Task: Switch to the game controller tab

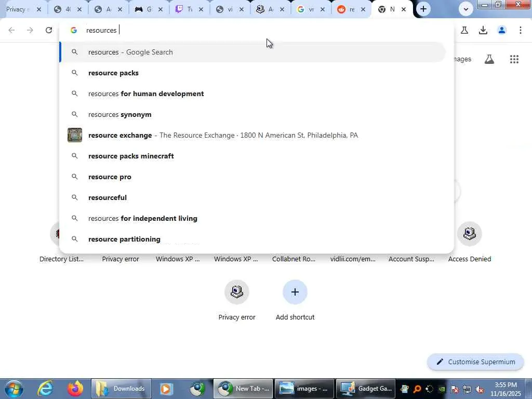Action: (145, 9)
